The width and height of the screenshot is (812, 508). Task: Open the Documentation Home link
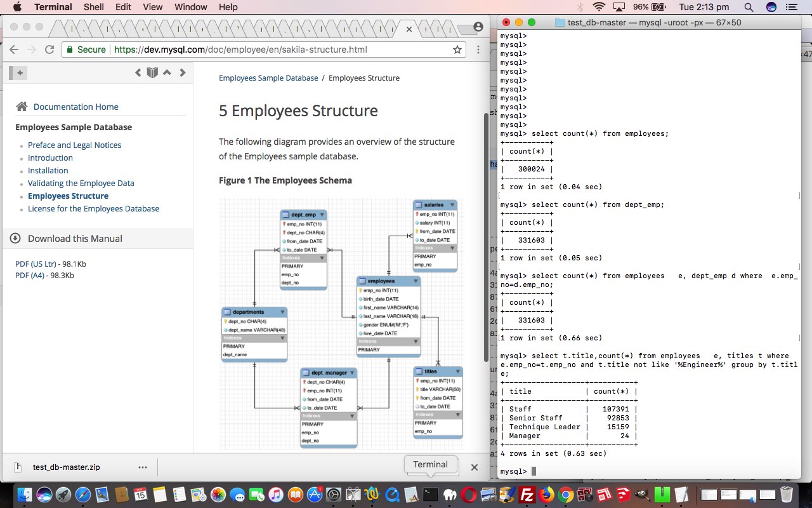[x=76, y=107]
